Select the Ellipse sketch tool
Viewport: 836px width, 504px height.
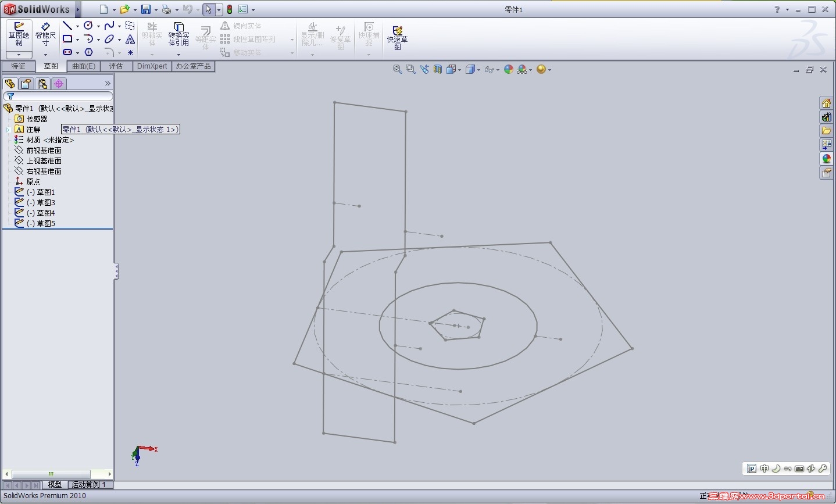click(x=109, y=39)
